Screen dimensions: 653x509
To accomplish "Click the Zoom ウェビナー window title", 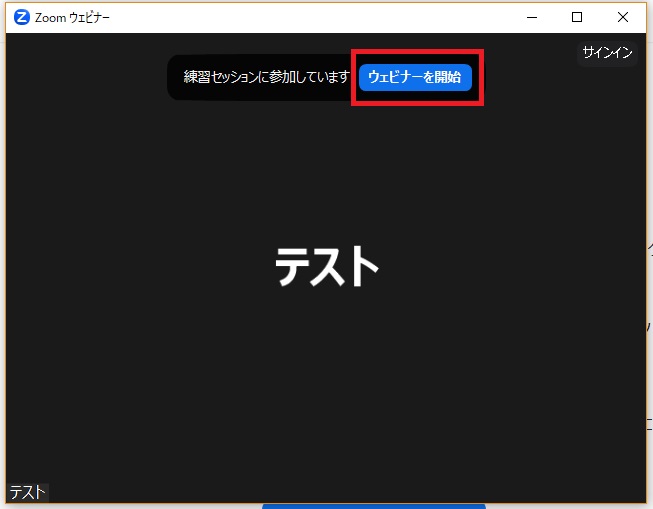I will coord(72,17).
